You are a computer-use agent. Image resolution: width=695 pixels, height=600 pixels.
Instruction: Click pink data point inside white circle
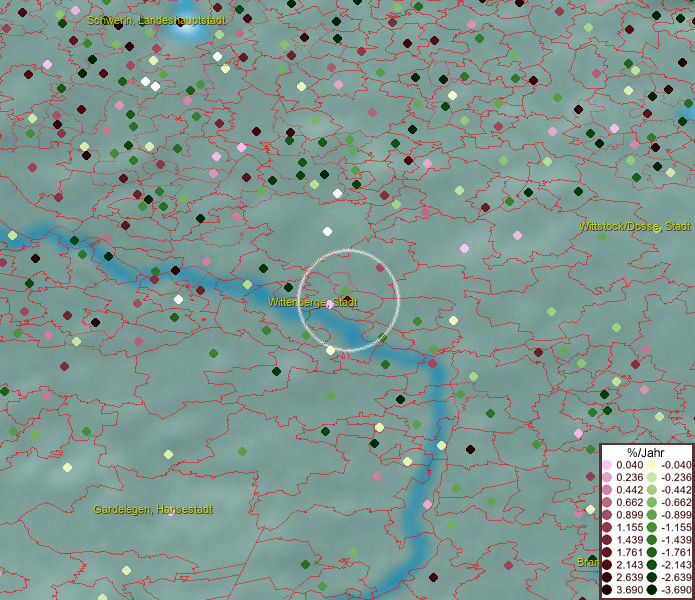331,304
